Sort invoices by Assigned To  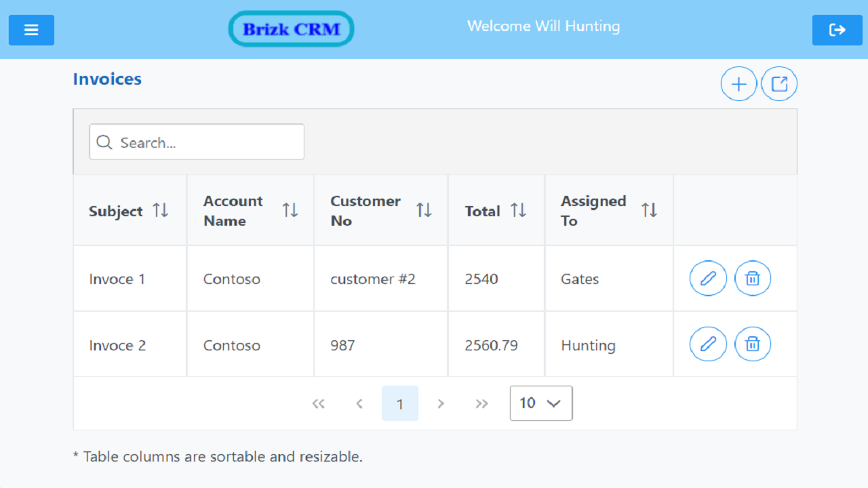tap(650, 210)
